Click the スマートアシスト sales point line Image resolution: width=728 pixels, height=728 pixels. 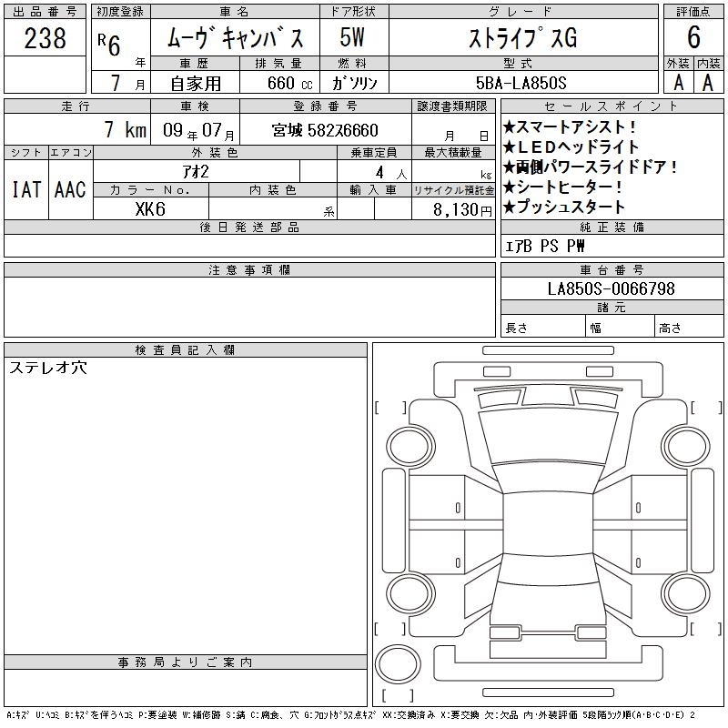pyautogui.click(x=571, y=127)
